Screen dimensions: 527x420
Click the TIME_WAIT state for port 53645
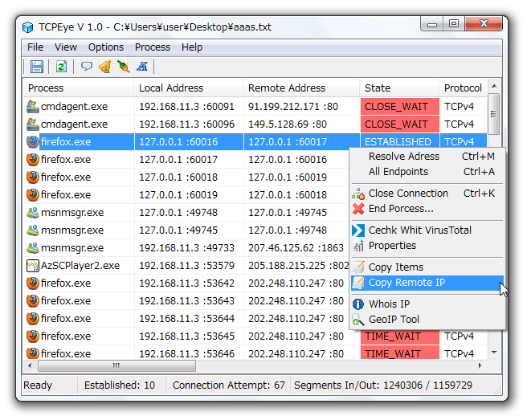pyautogui.click(x=400, y=337)
